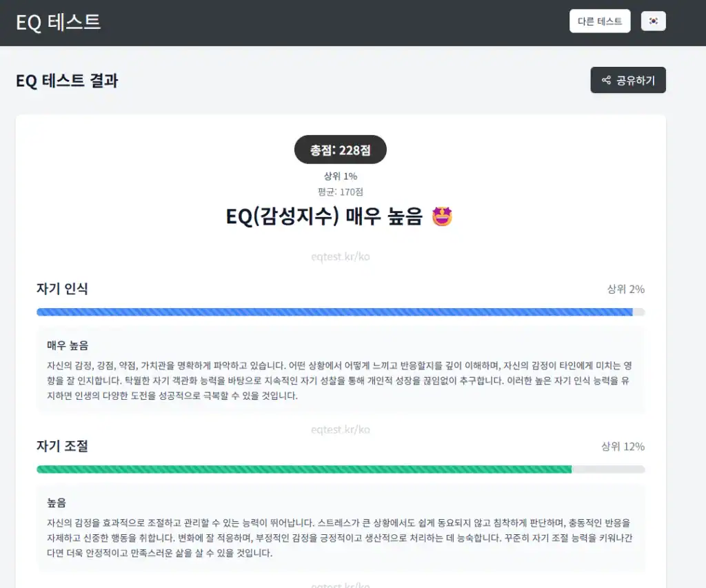Select the 총점: 228점 score badge
This screenshot has height=588, width=706.
pyautogui.click(x=341, y=150)
